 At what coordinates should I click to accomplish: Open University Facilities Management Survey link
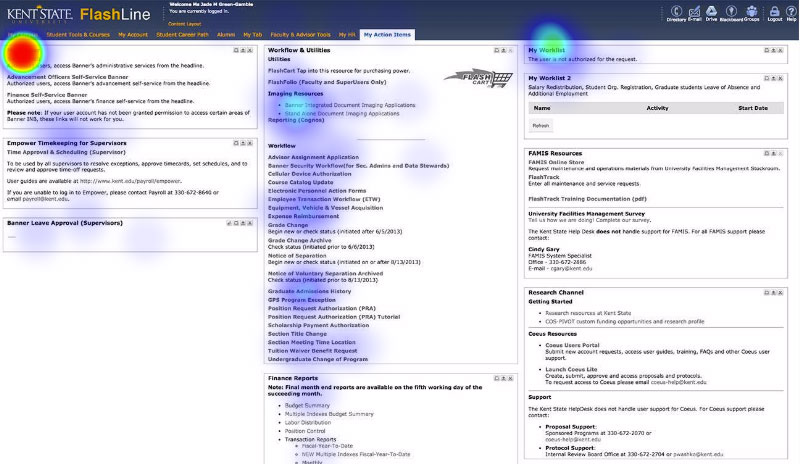587,214
